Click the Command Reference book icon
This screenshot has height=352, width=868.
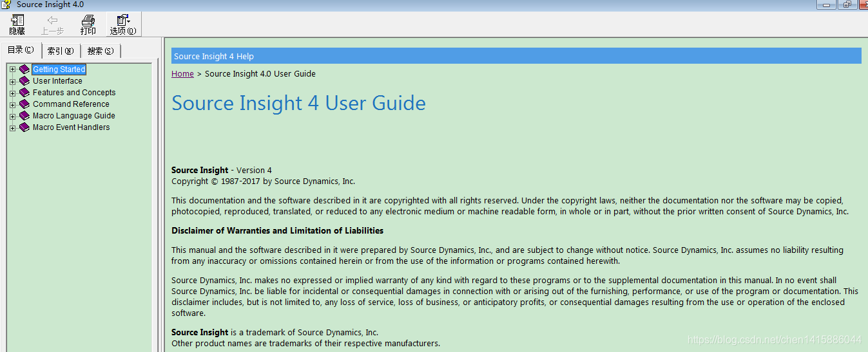(24, 104)
